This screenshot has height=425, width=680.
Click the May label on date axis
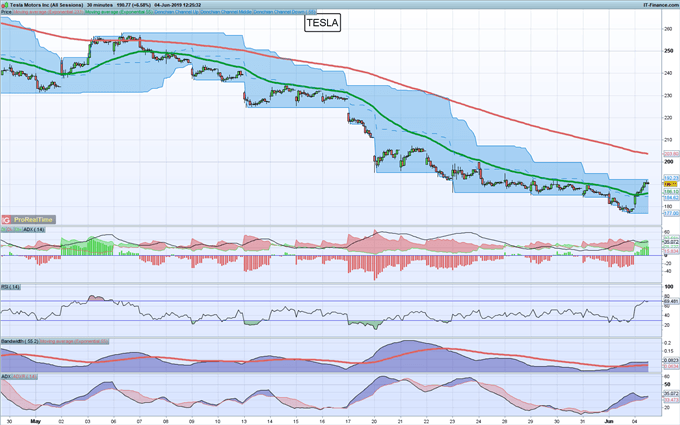point(36,421)
